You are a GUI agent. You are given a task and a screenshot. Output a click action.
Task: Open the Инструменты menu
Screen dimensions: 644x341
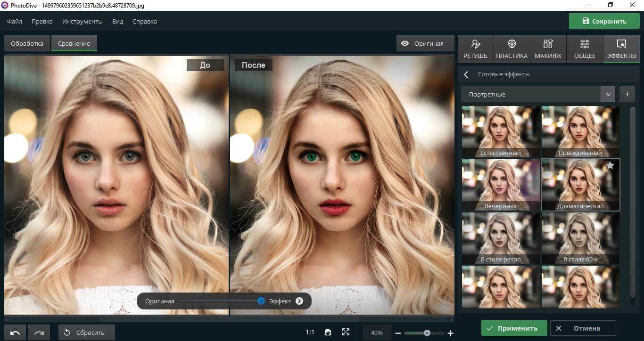click(83, 21)
